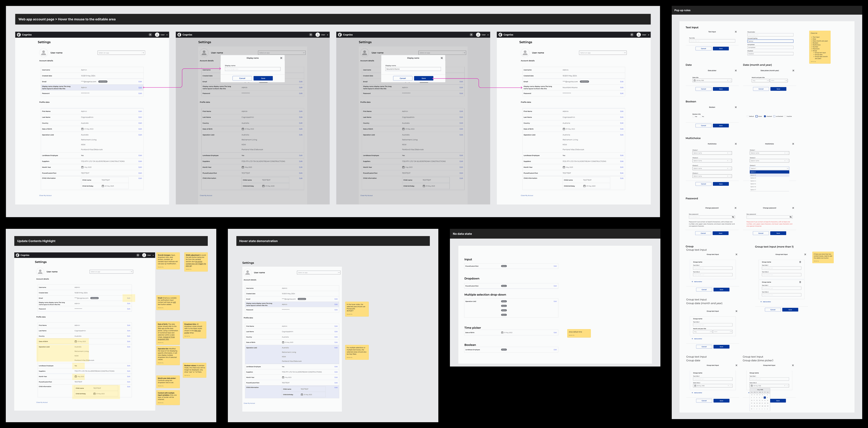
Task: Tick the checkbox labeled unchecked
Action: pyautogui.click(x=774, y=116)
